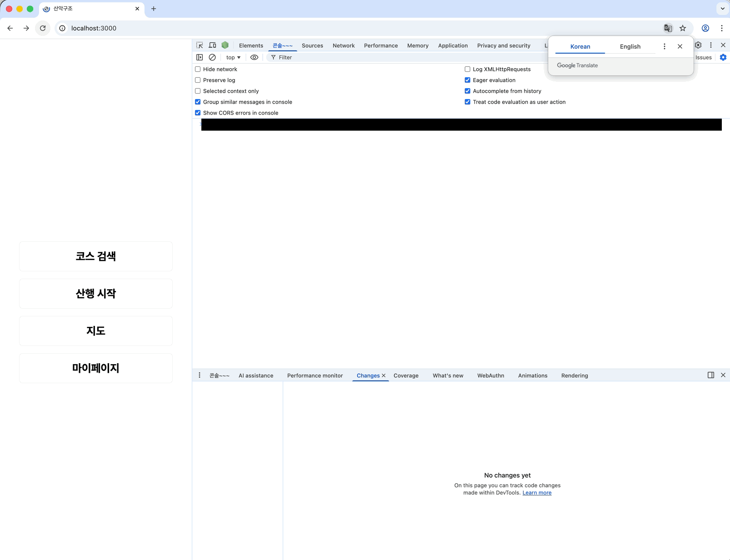Click the clear console icon
This screenshot has width=730, height=560.
(212, 57)
